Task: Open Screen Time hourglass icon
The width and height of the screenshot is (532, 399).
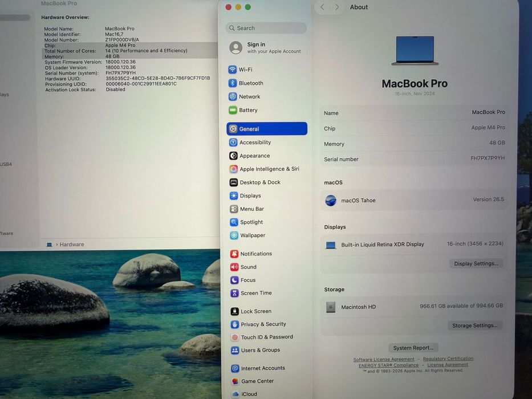Action: tap(234, 293)
